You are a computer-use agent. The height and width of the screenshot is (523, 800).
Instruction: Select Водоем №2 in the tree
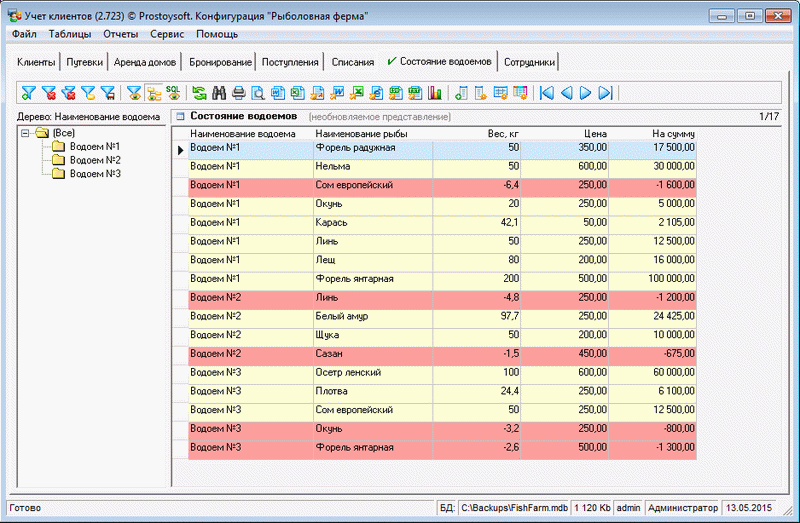[95, 160]
